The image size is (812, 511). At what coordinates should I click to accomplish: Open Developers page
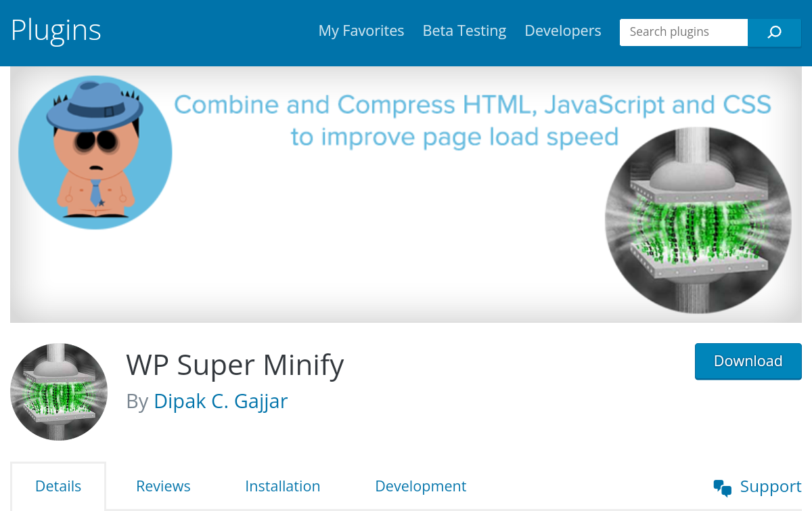pos(563,31)
